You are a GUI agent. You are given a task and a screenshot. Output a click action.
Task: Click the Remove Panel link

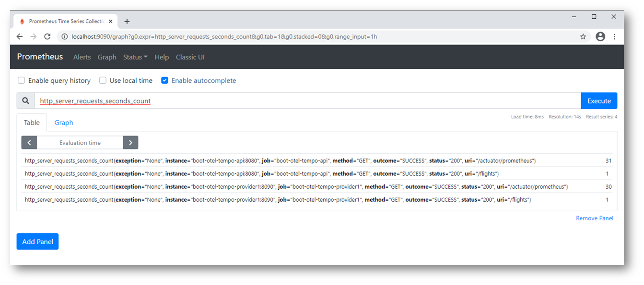(x=595, y=218)
